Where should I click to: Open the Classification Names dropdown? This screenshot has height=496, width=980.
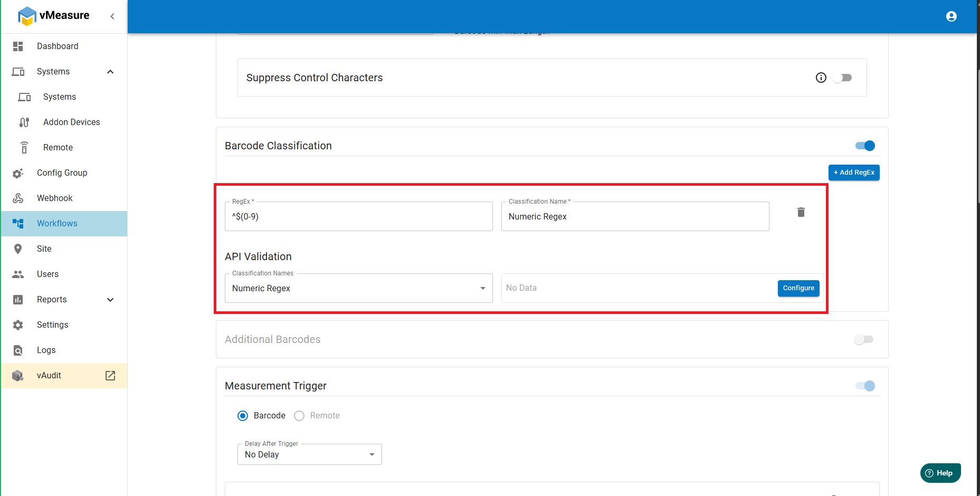coord(359,288)
